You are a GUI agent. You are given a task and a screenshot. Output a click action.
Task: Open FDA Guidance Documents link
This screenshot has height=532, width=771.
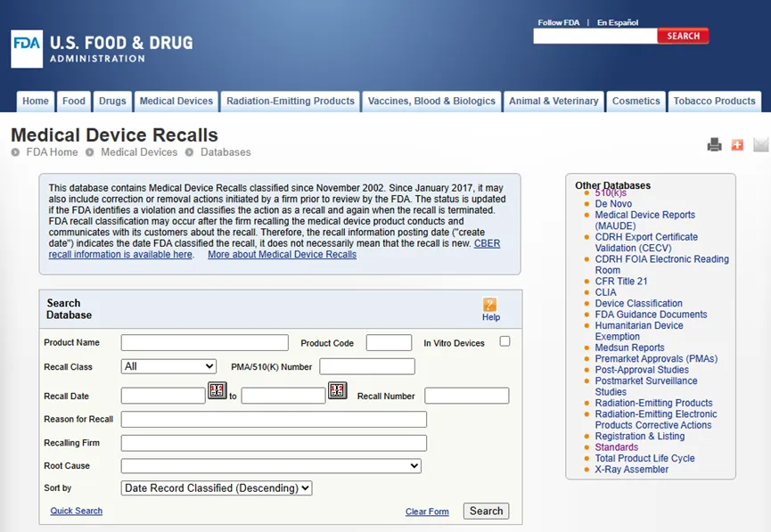(651, 315)
